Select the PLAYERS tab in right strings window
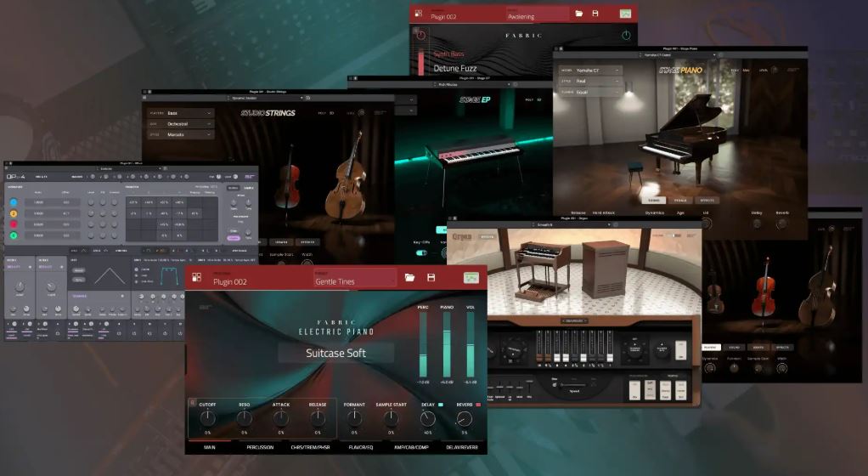 pos(710,348)
